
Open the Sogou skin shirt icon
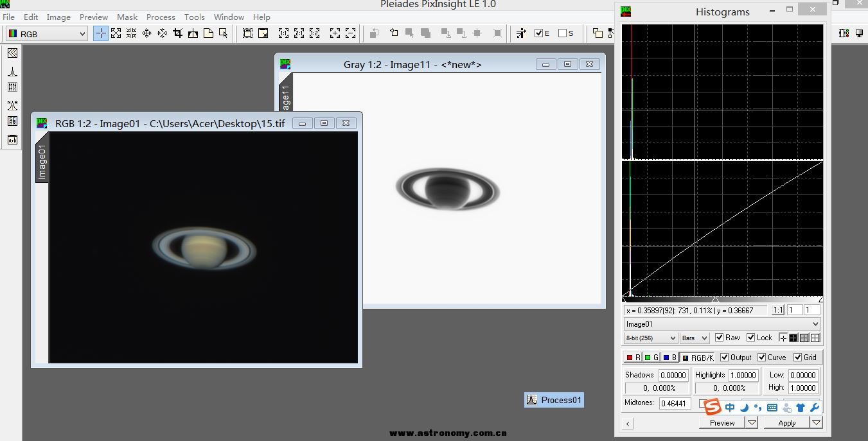[801, 407]
